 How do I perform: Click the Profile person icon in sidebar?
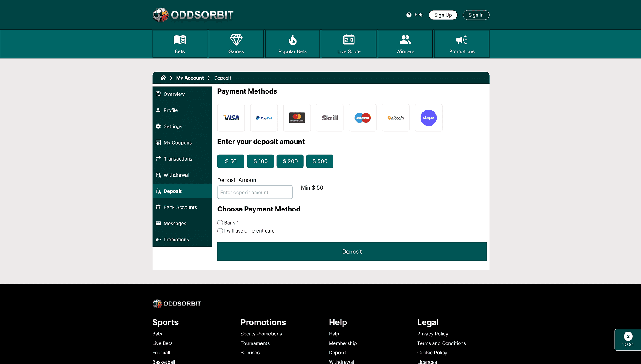click(158, 110)
